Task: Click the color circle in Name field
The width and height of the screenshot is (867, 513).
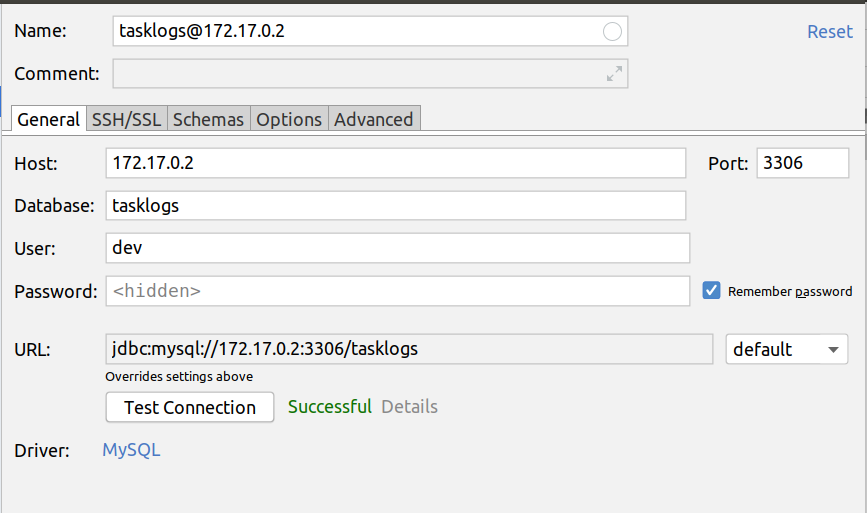Action: click(612, 32)
